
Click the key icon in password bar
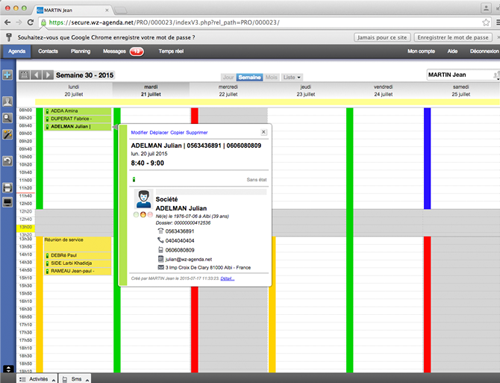[x=9, y=37]
